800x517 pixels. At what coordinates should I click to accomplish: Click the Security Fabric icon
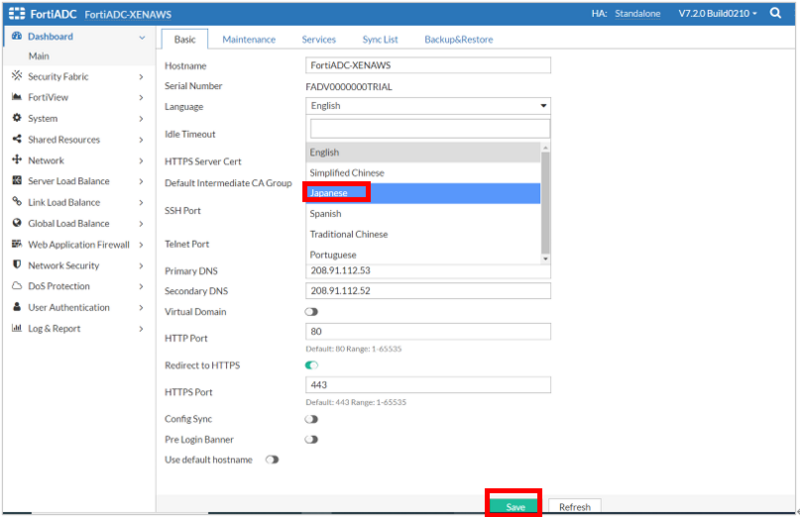[x=17, y=76]
